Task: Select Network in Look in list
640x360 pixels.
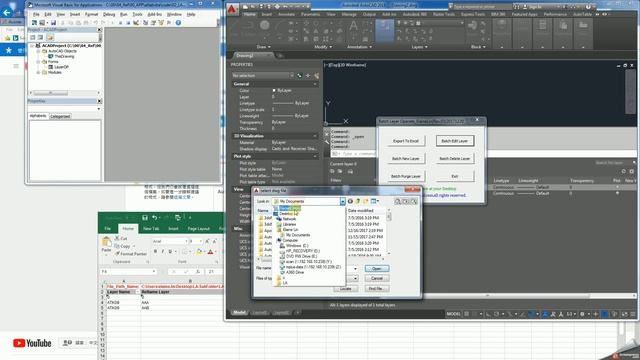Action: click(289, 219)
